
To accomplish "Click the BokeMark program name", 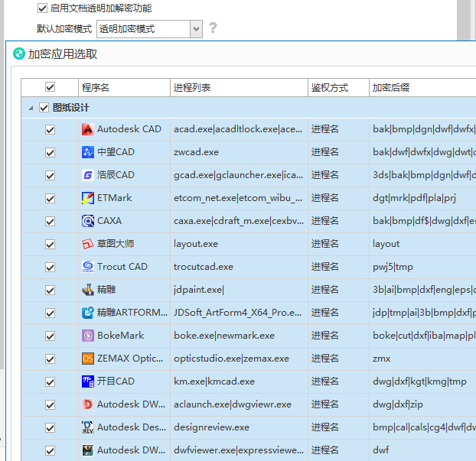I will [x=120, y=336].
